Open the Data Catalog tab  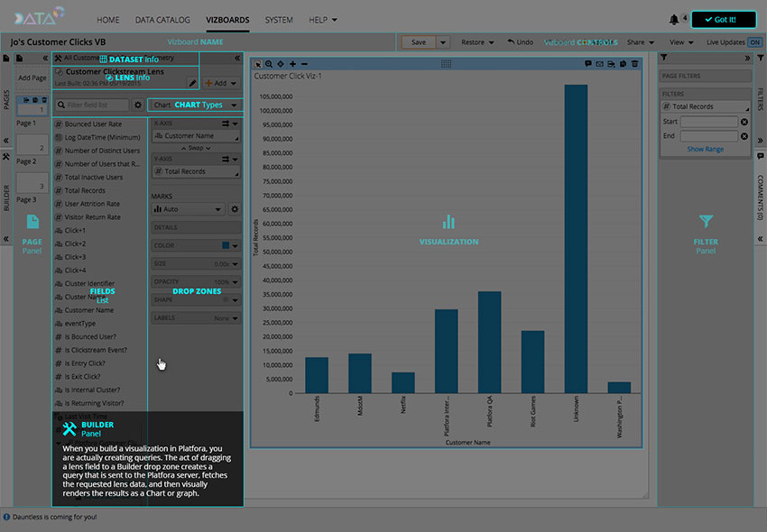click(162, 19)
